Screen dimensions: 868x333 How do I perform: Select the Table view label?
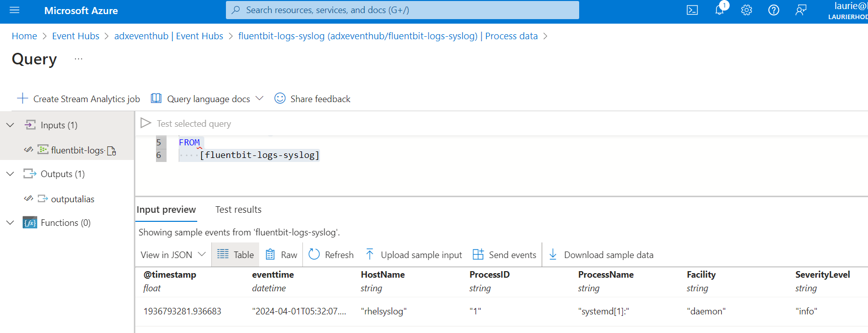(244, 255)
